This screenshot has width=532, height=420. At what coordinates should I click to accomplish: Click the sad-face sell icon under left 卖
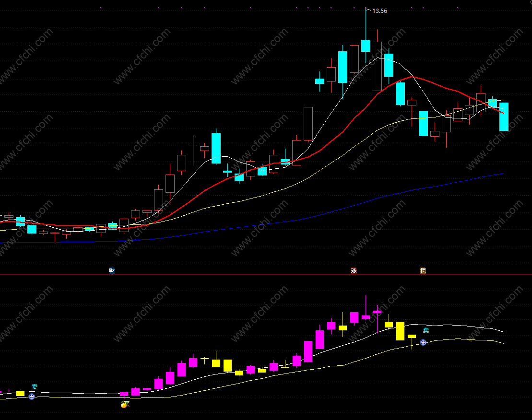32,397
